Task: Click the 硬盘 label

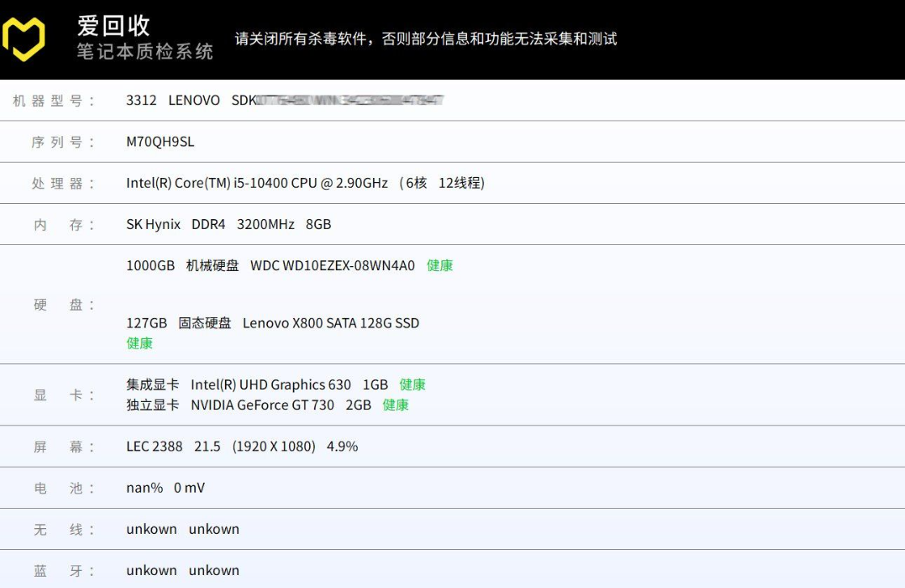Action: point(63,305)
